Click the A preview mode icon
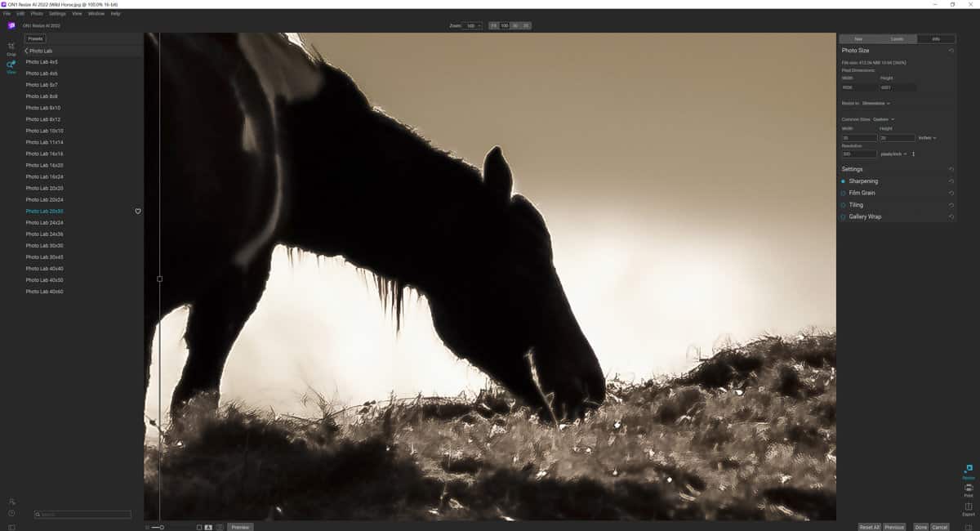 pos(208,527)
